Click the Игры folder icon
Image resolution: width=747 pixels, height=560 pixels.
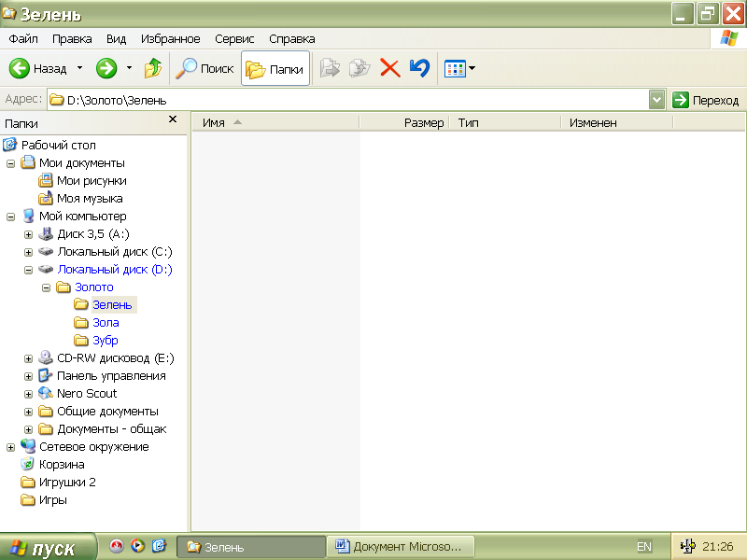28,500
